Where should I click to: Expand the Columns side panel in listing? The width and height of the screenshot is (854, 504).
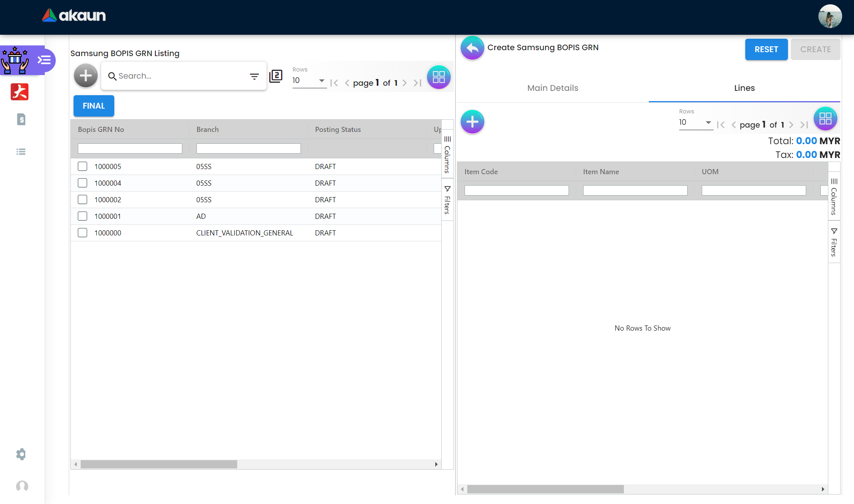(447, 154)
